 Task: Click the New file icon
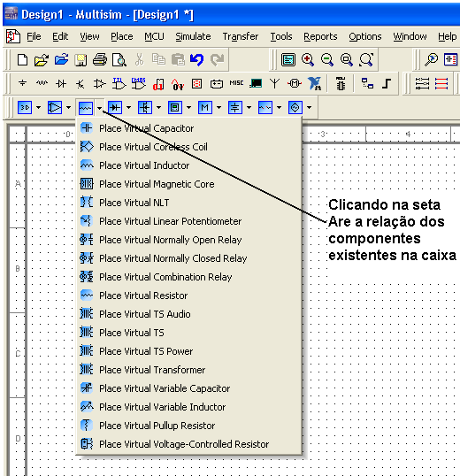(22, 59)
